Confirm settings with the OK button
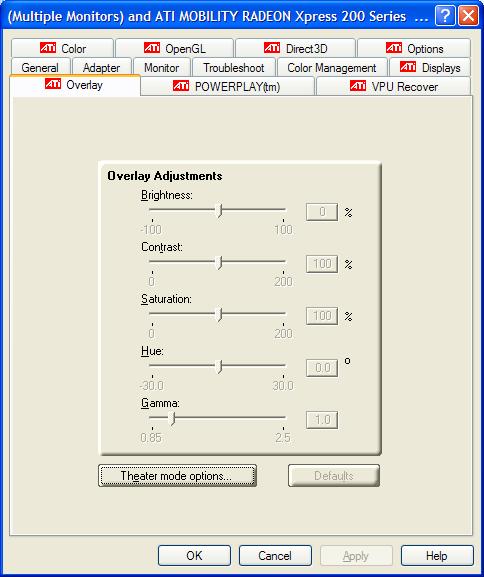 click(194, 556)
